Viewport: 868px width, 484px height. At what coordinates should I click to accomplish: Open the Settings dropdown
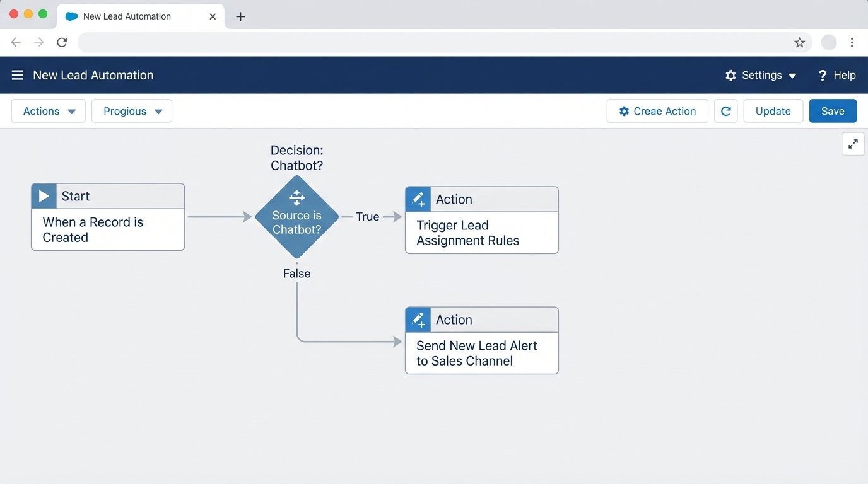click(761, 75)
